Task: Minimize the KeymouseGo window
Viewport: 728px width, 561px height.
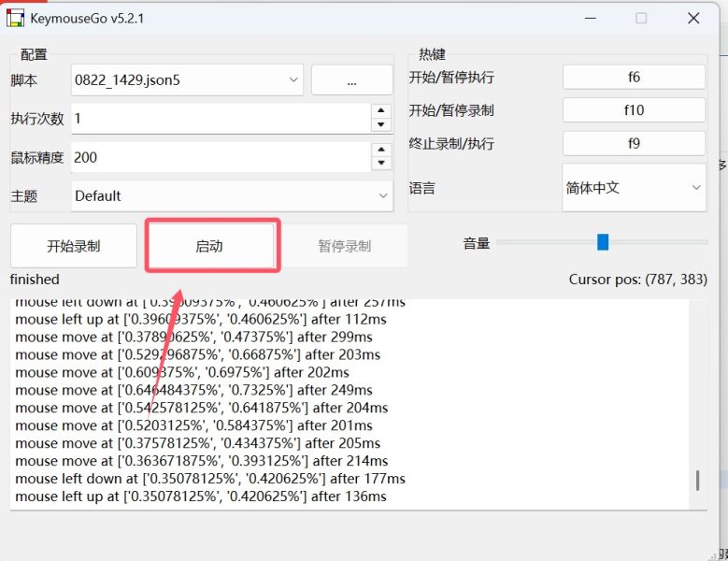Action: pyautogui.click(x=591, y=18)
